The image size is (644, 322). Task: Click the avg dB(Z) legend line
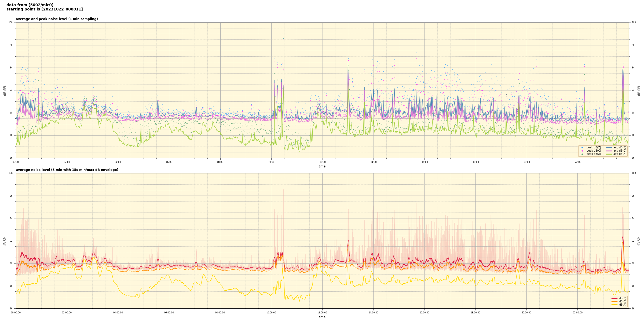609,148
